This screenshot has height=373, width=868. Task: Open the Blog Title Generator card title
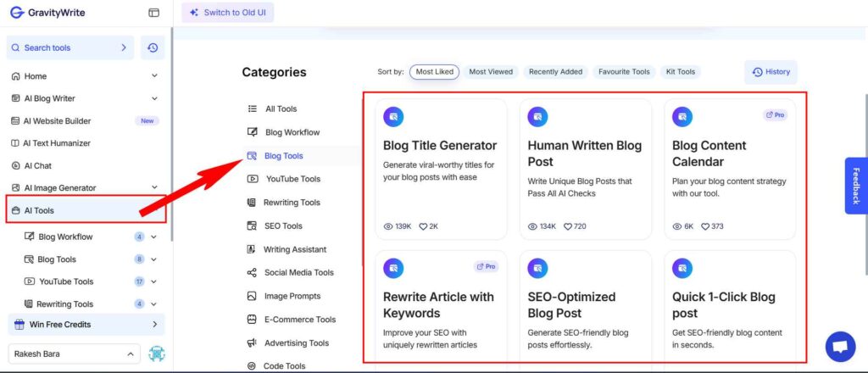tap(440, 146)
